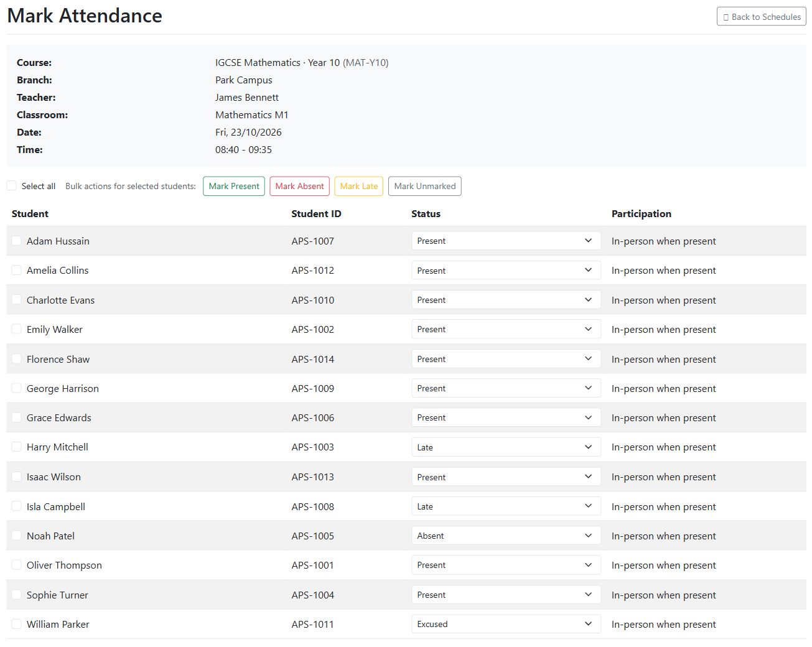Open status dropdown for Adam Hussain
The width and height of the screenshot is (812, 647).
[506, 241]
